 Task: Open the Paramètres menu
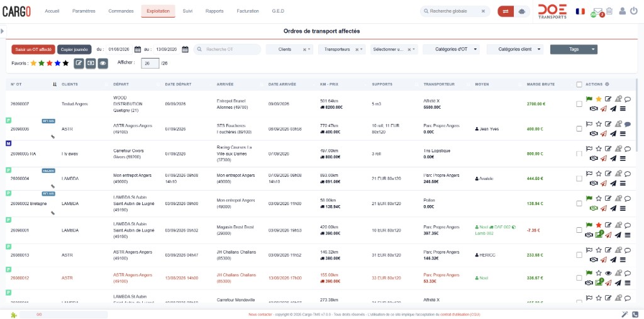point(84,11)
